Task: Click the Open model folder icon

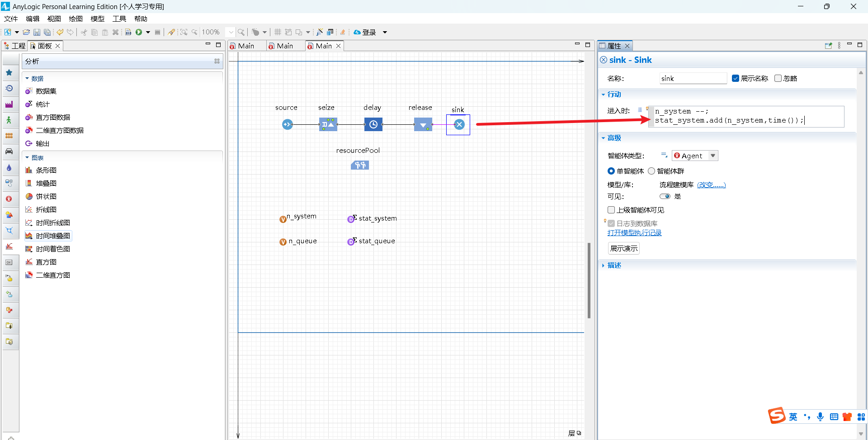Action: tap(26, 32)
